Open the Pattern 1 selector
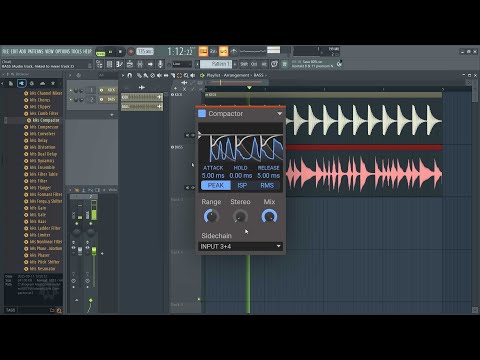480x360 pixels. [216, 64]
